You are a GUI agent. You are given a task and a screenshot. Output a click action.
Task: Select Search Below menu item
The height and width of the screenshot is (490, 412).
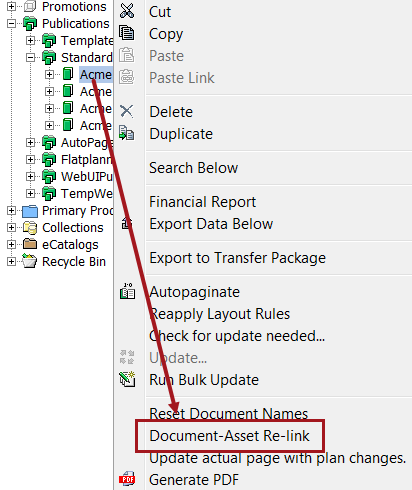[x=193, y=168]
